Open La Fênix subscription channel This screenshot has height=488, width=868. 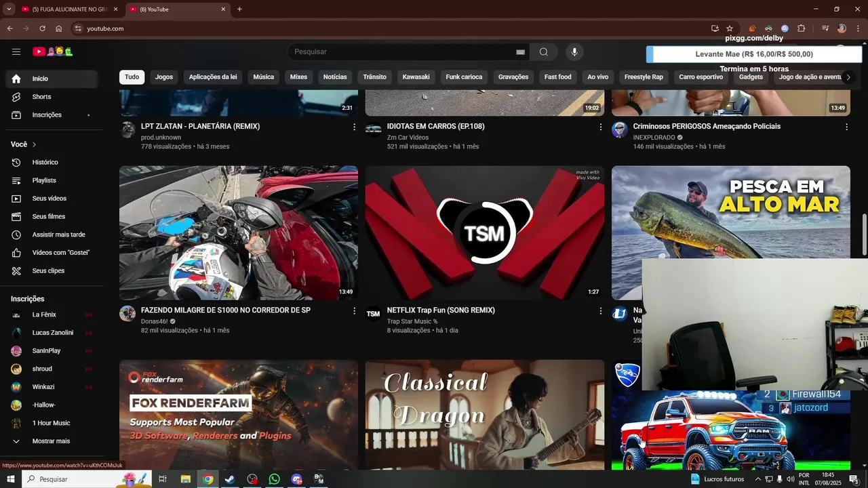click(52, 314)
